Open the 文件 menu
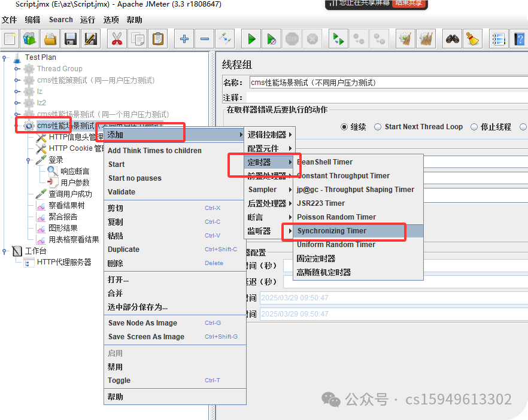The width and height of the screenshot is (528, 420). click(x=9, y=20)
